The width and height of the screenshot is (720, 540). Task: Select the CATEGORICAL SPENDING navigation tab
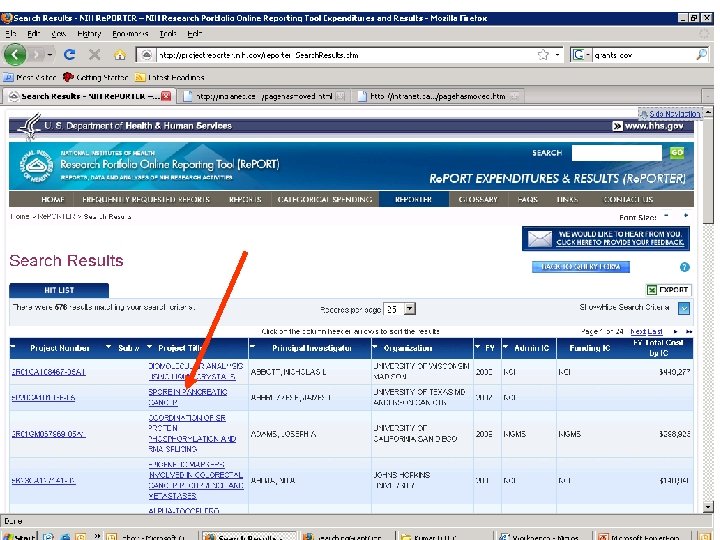pyautogui.click(x=325, y=199)
